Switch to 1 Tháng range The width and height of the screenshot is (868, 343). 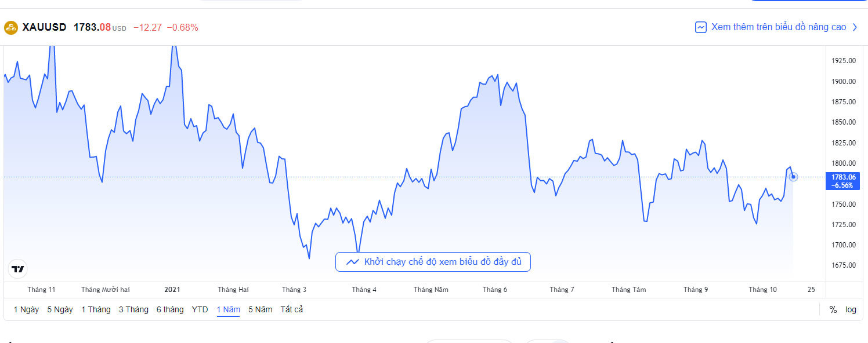coord(96,309)
